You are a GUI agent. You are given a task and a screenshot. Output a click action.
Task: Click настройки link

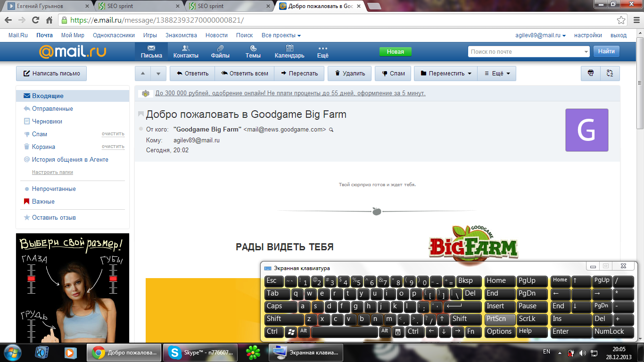[588, 35]
